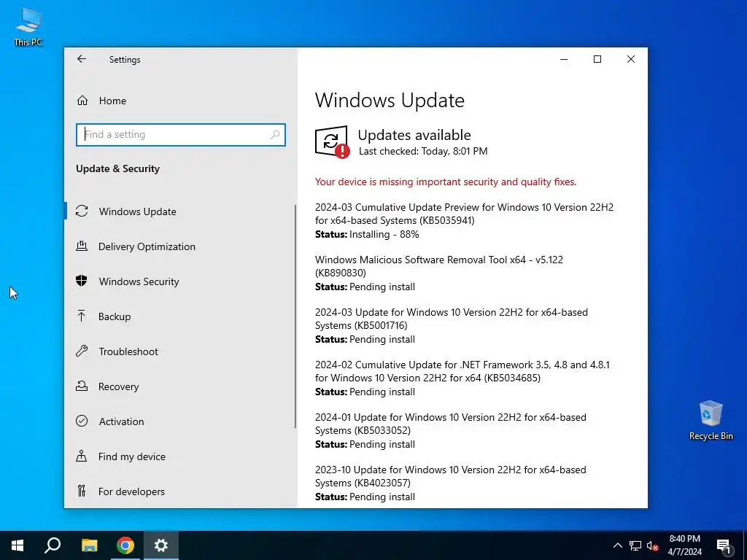The image size is (747, 560).
Task: Click the Windows Update refresh arrows icon
Action: tap(82, 211)
